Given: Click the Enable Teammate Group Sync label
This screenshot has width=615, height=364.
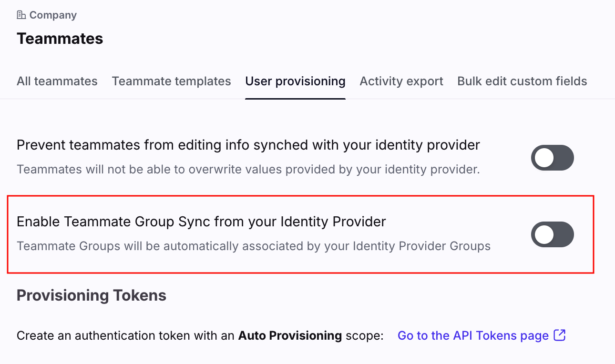Looking at the screenshot, I should [x=201, y=222].
